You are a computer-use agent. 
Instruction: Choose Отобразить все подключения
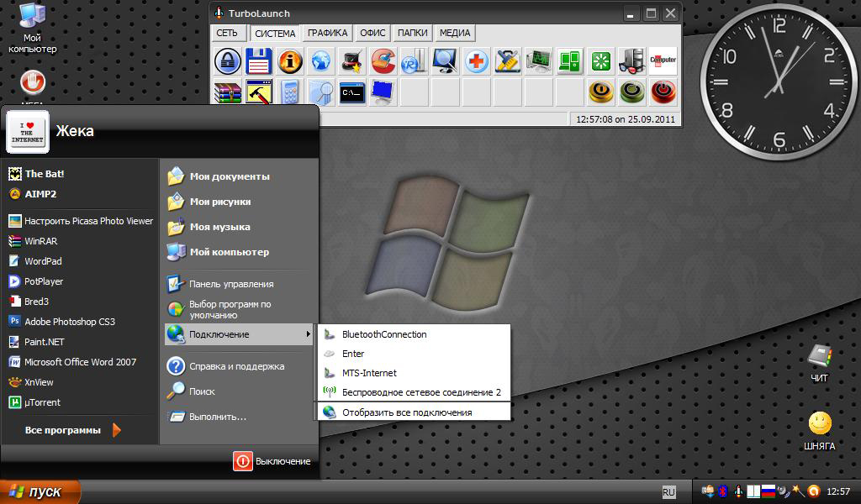click(x=414, y=412)
